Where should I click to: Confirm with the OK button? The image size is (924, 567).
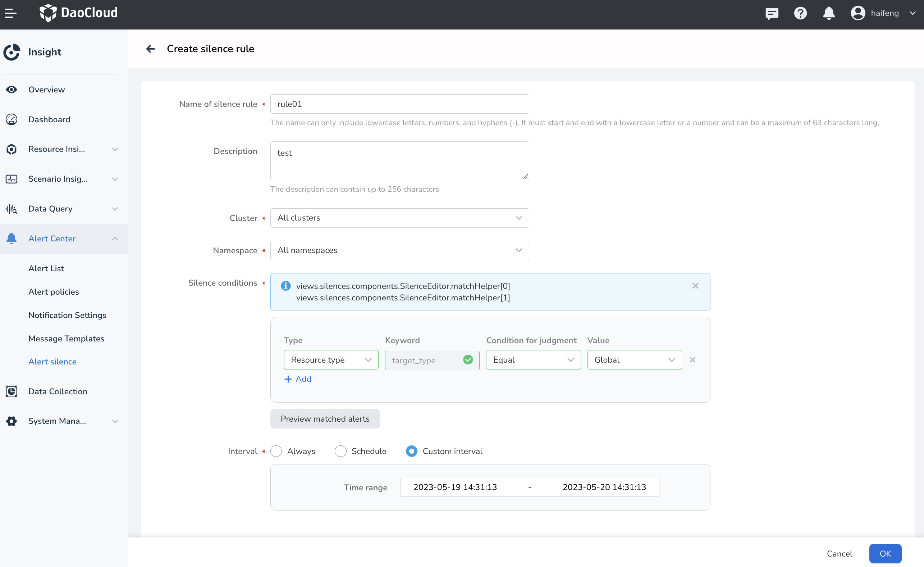[885, 554]
